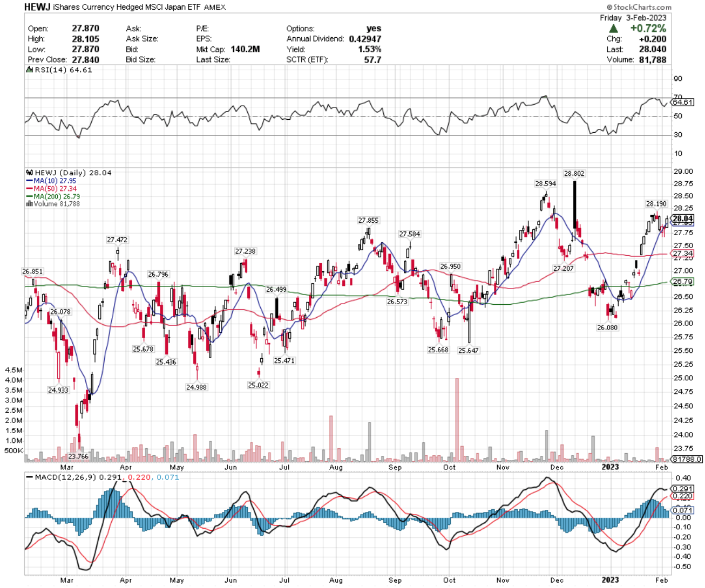Click the 27.207 price label

click(563, 269)
